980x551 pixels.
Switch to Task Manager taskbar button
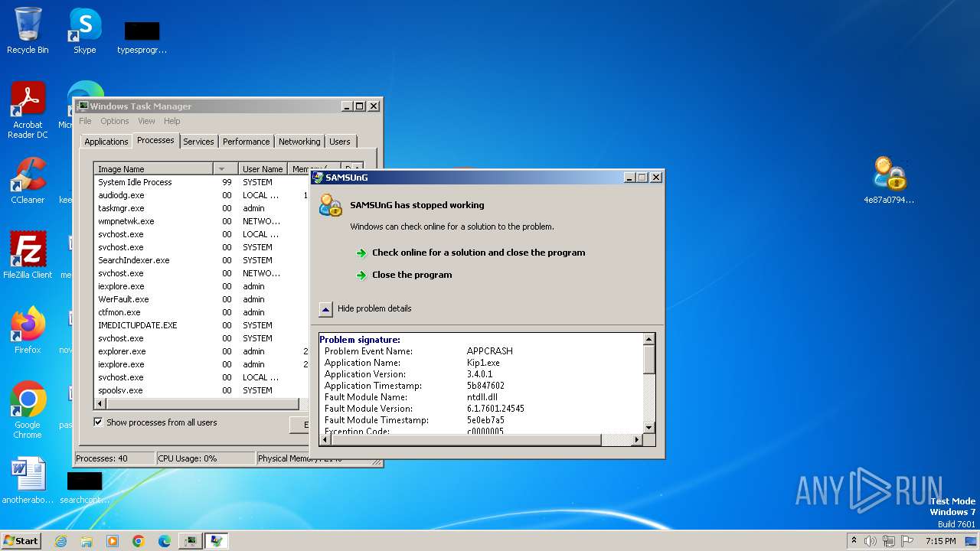click(x=191, y=541)
